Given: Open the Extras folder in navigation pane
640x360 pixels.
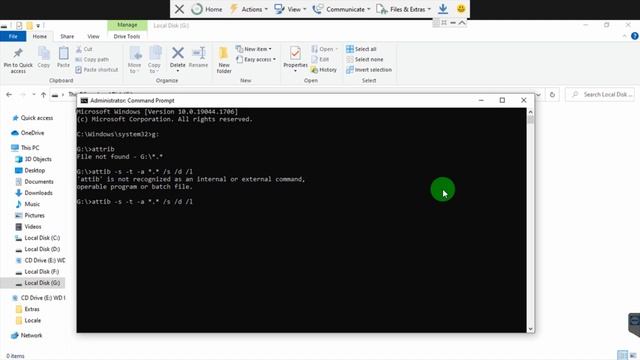Looking at the screenshot, I should (x=27, y=309).
